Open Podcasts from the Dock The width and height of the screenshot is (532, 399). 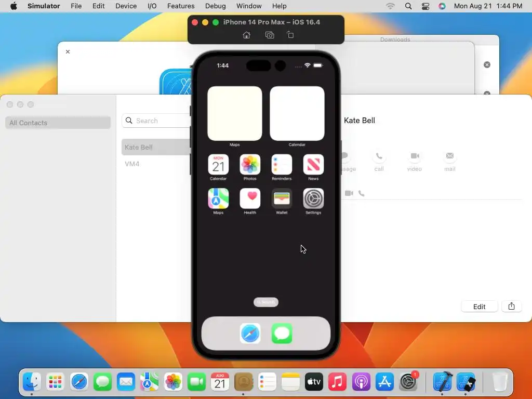click(361, 382)
